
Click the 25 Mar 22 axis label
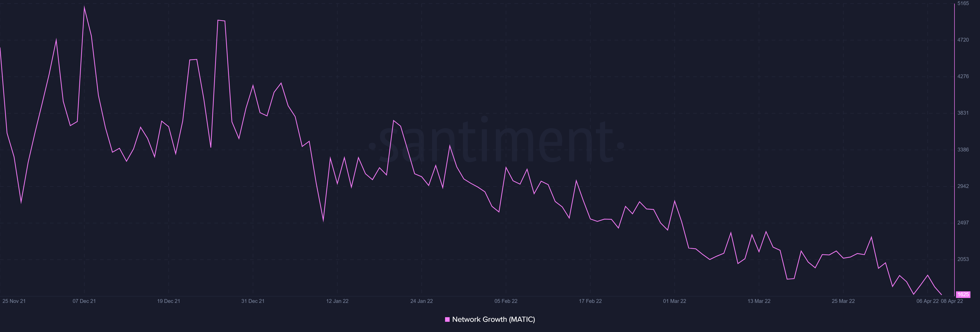click(843, 301)
